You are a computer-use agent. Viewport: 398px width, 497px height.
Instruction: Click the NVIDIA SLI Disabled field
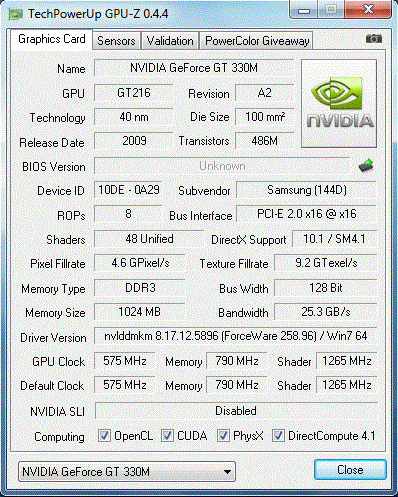[236, 411]
